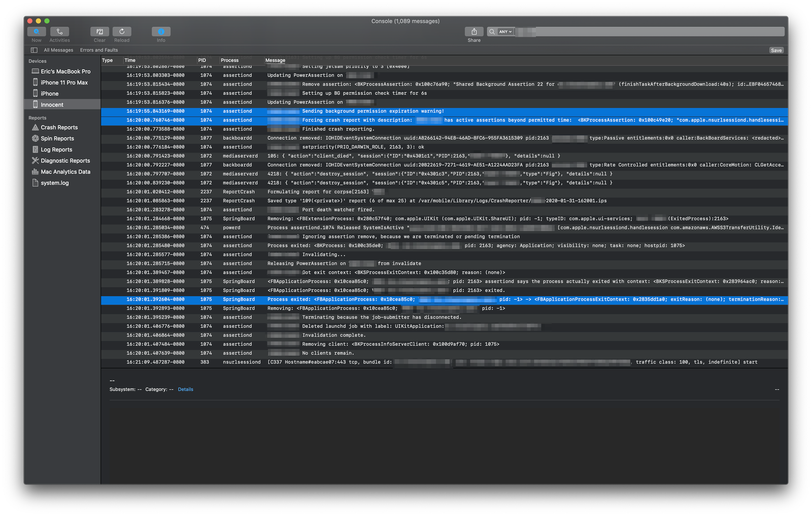Screen dimensions: 812x516
Task: Select row 'Got exit context'
Action: (444, 273)
